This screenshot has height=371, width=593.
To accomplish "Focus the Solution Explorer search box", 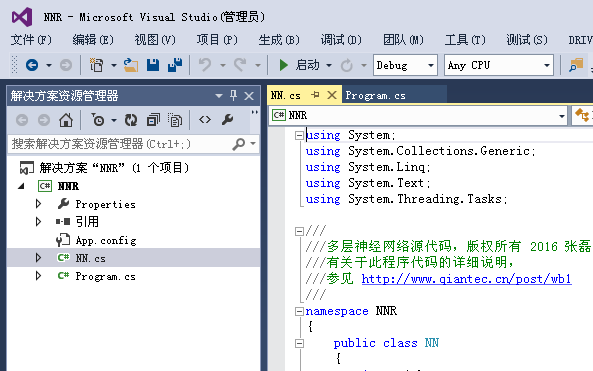I will click(120, 144).
